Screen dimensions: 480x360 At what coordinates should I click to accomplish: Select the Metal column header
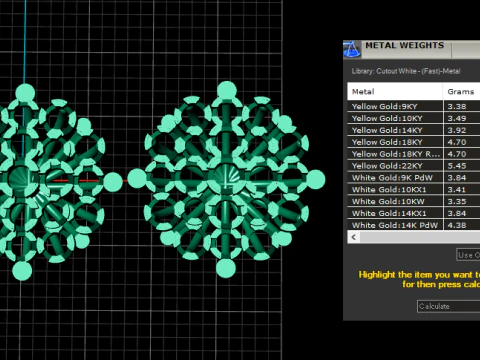coord(395,91)
